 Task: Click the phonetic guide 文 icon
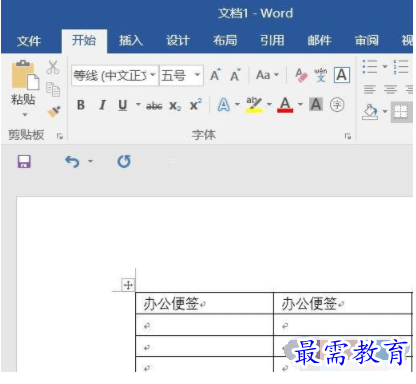point(321,75)
